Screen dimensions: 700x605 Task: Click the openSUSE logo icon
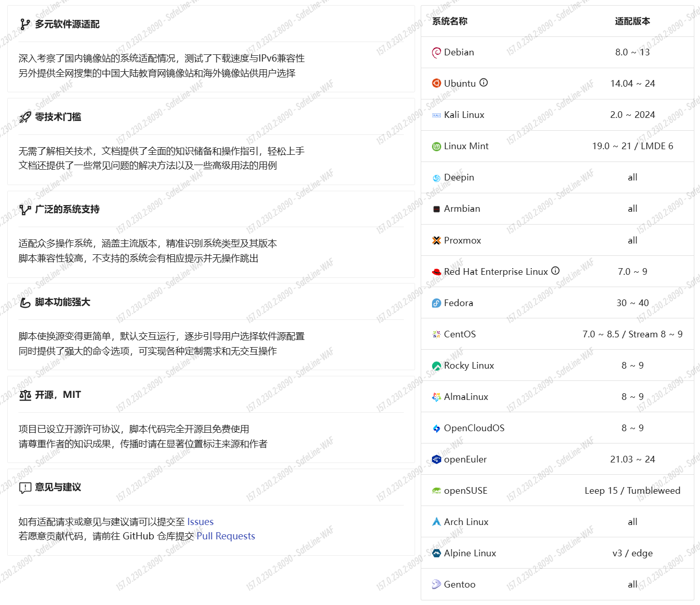coord(437,491)
